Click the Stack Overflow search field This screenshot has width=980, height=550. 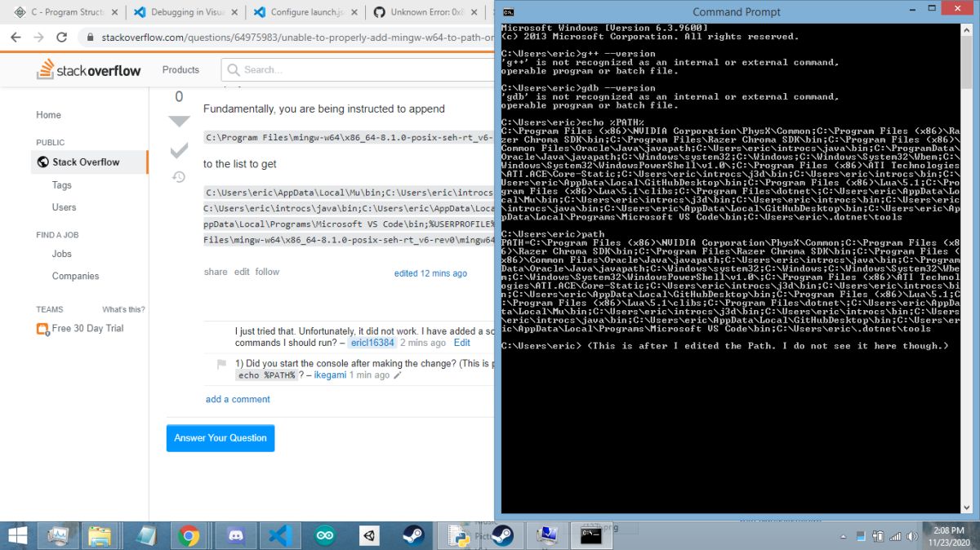coord(358,69)
